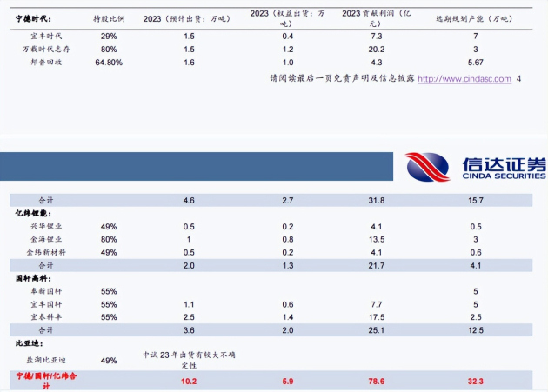Click the 4.6 total shipment value
The image size is (548, 392).
[x=189, y=201]
